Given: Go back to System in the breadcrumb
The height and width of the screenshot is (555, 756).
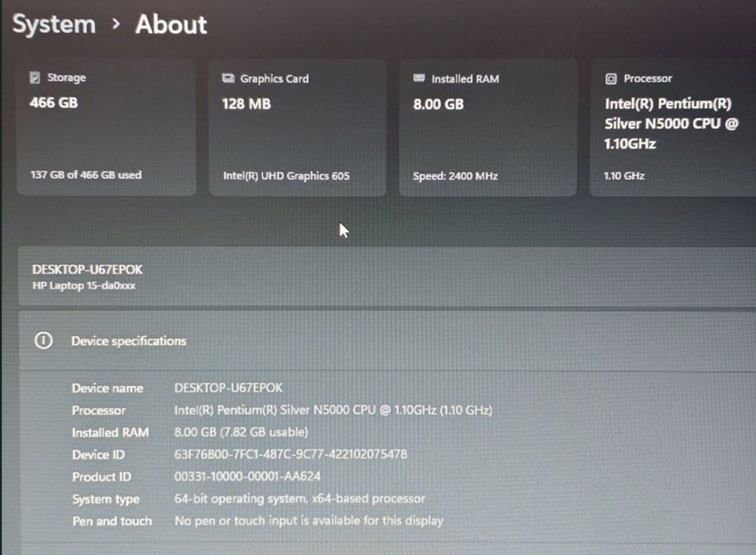Looking at the screenshot, I should [x=54, y=25].
